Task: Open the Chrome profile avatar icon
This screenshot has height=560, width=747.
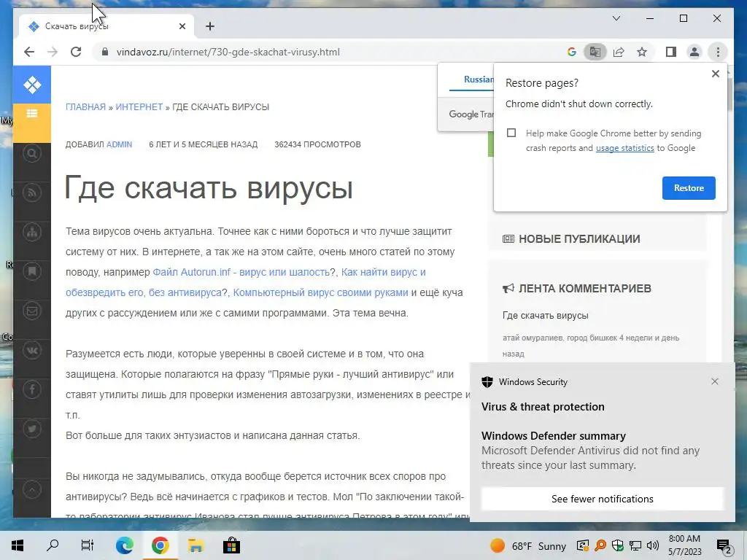Action: point(694,52)
